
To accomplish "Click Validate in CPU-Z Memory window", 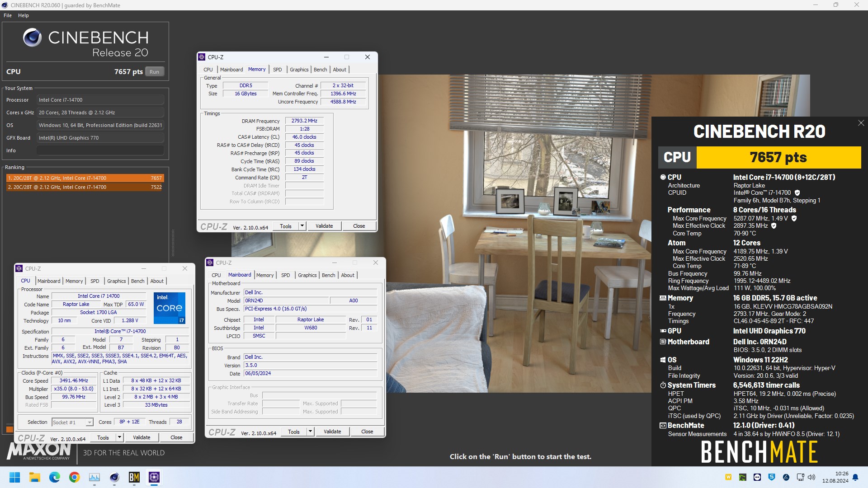I will 324,226.
